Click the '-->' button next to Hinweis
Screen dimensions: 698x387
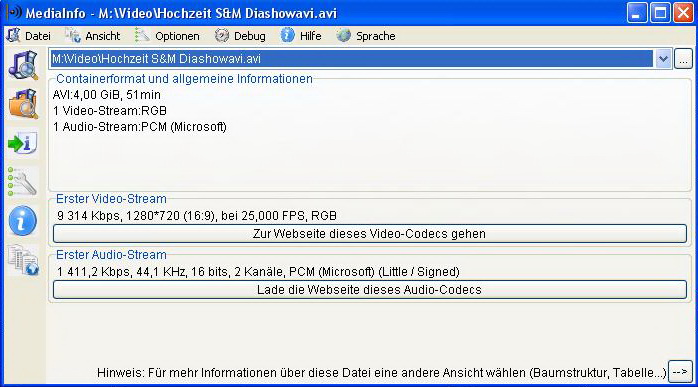coord(680,372)
